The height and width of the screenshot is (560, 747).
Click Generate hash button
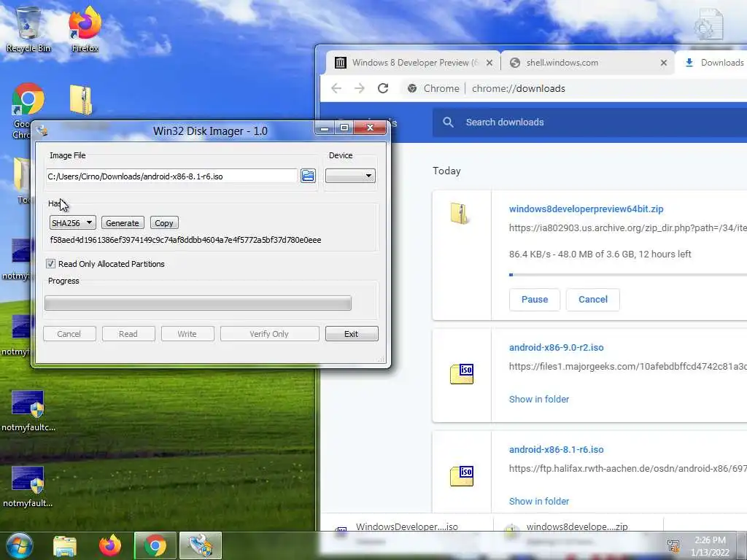(x=123, y=223)
